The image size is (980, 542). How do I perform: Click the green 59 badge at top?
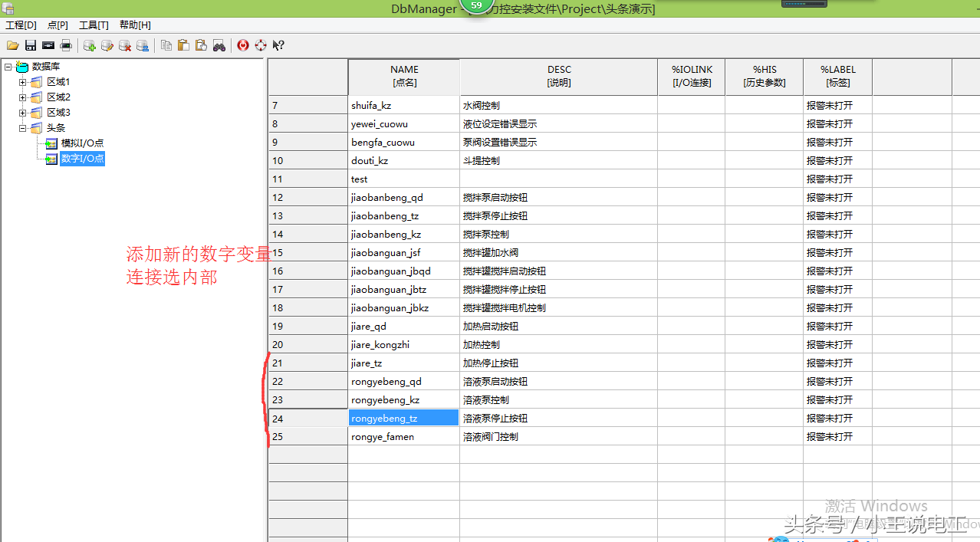pos(476,5)
